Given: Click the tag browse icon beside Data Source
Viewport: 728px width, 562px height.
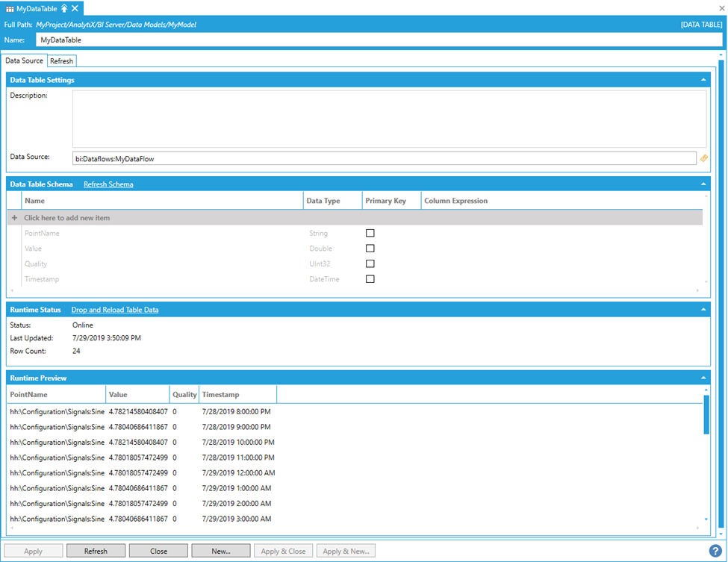Looking at the screenshot, I should pyautogui.click(x=703, y=158).
